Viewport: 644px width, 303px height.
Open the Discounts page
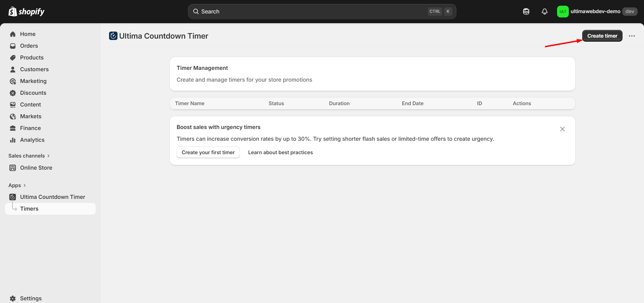coord(50,93)
